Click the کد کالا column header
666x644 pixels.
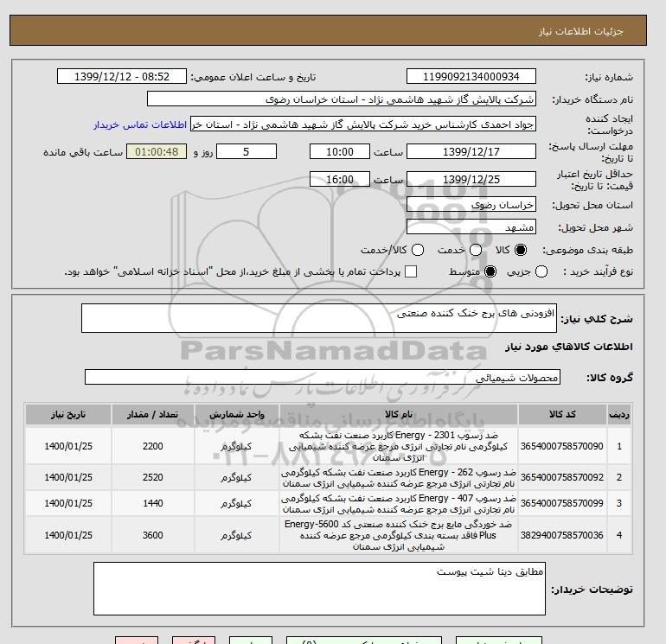pos(562,414)
